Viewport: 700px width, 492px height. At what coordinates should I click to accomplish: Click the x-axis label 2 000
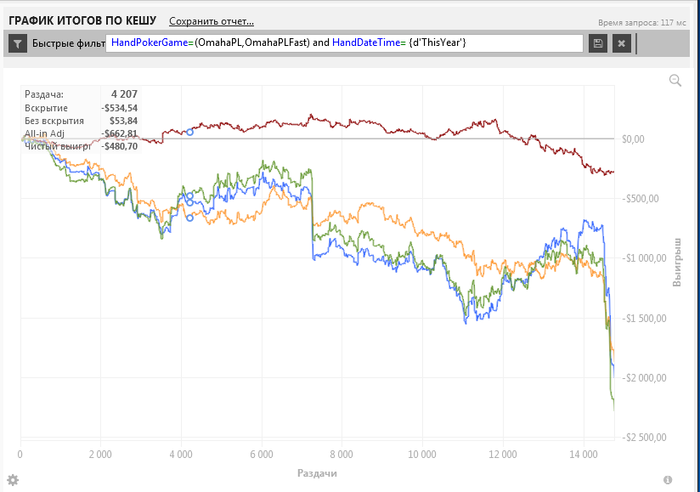(x=100, y=454)
